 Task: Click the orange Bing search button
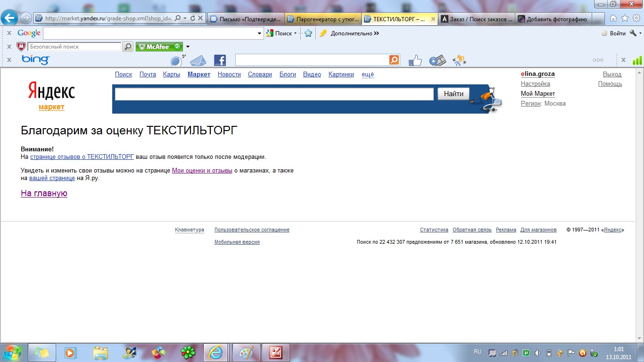point(394,60)
